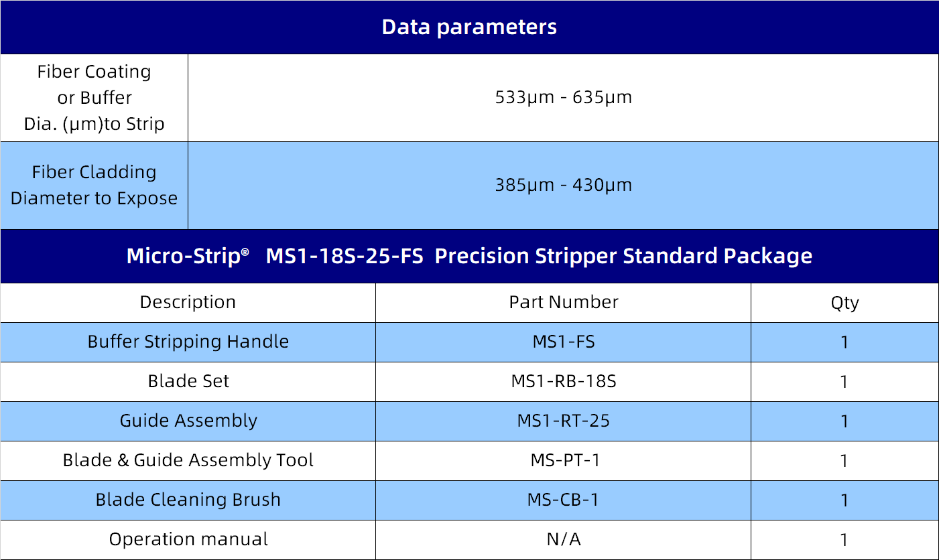The height and width of the screenshot is (560, 939).
Task: Click part number MS1-FS
Action: coord(563,342)
